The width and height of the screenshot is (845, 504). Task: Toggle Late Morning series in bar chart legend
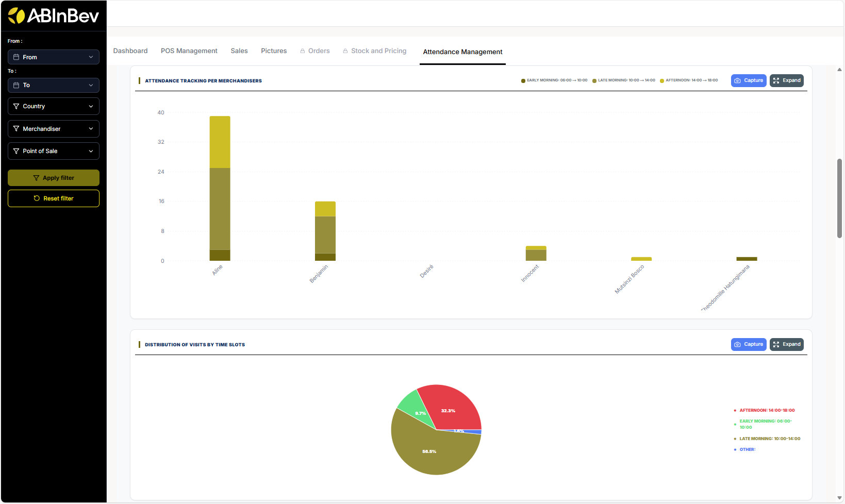[623, 80]
